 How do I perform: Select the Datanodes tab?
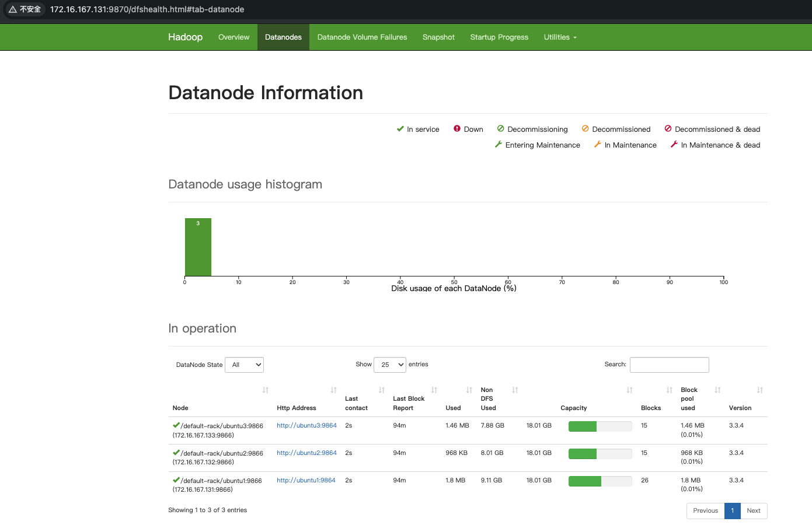283,37
